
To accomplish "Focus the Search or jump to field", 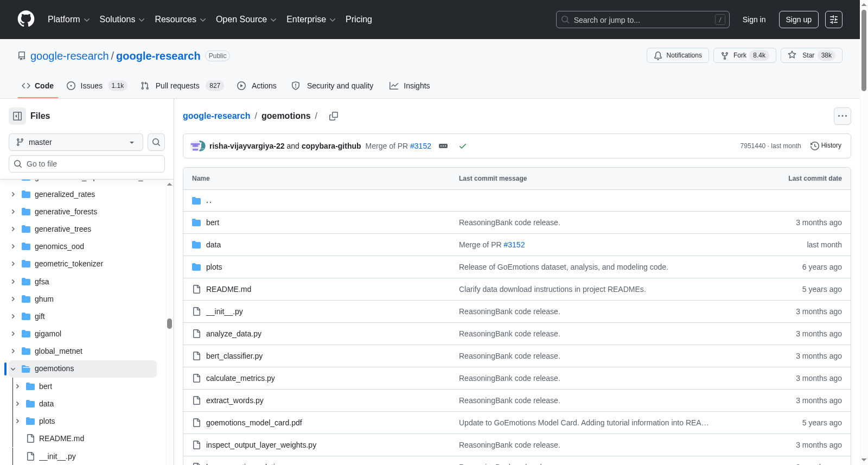I will pyautogui.click(x=643, y=20).
